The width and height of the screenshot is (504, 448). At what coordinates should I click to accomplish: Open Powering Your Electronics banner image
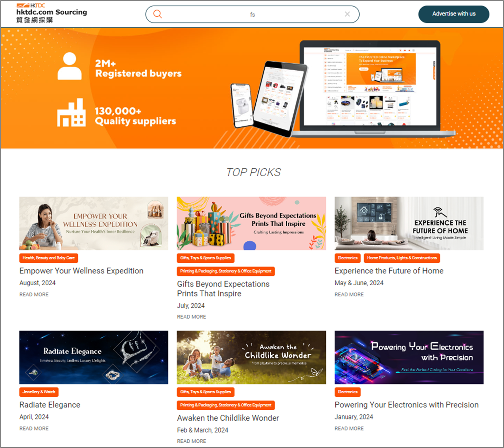pos(409,358)
